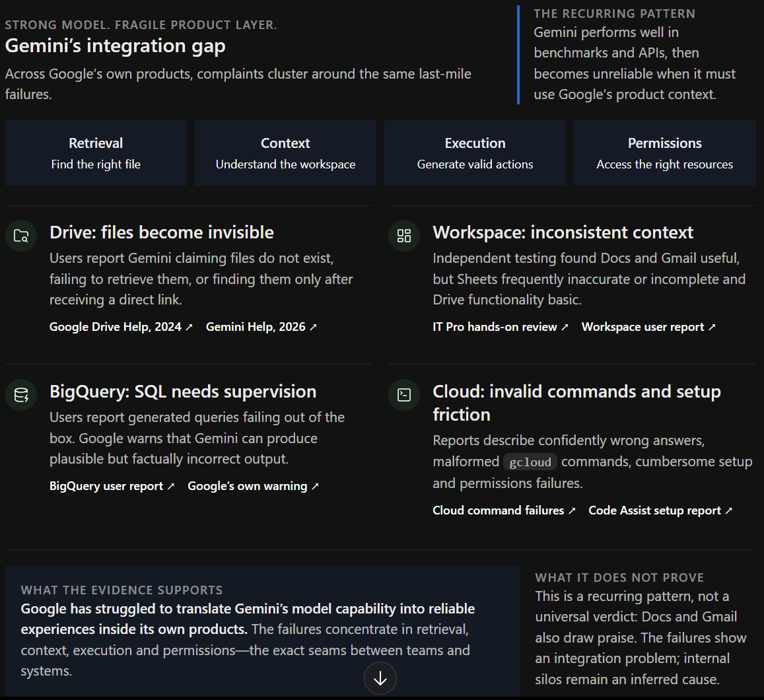The width and height of the screenshot is (764, 700).
Task: Click the BigQuery database icon
Action: [21, 395]
